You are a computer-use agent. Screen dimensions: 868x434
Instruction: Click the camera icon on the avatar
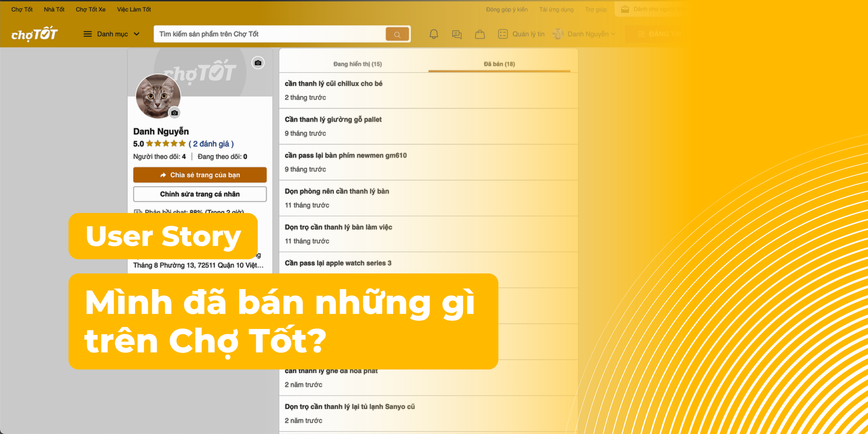coord(174,113)
